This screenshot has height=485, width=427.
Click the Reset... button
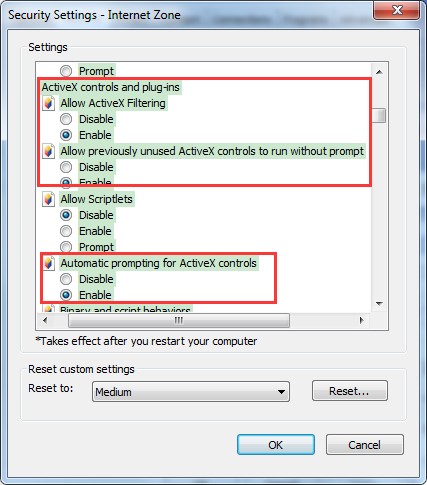(x=350, y=391)
